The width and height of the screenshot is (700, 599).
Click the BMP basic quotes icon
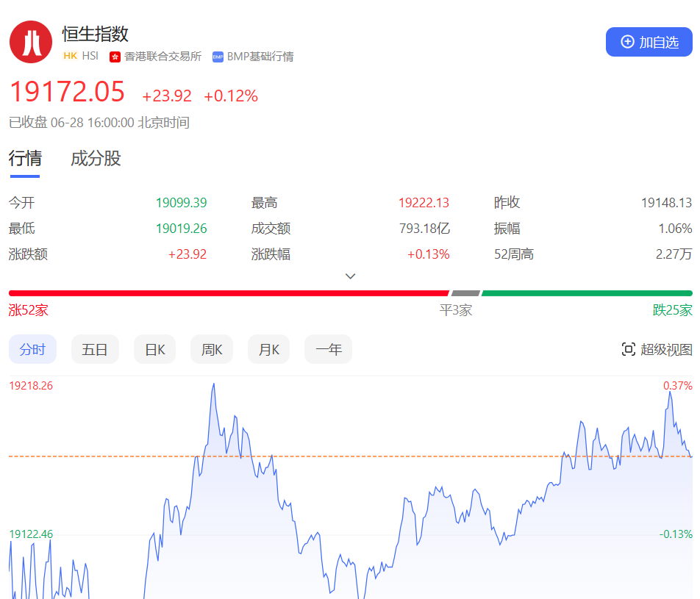(x=218, y=57)
